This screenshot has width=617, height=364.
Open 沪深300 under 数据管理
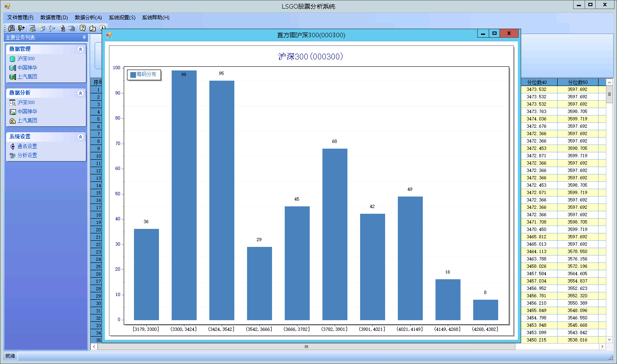coord(26,59)
